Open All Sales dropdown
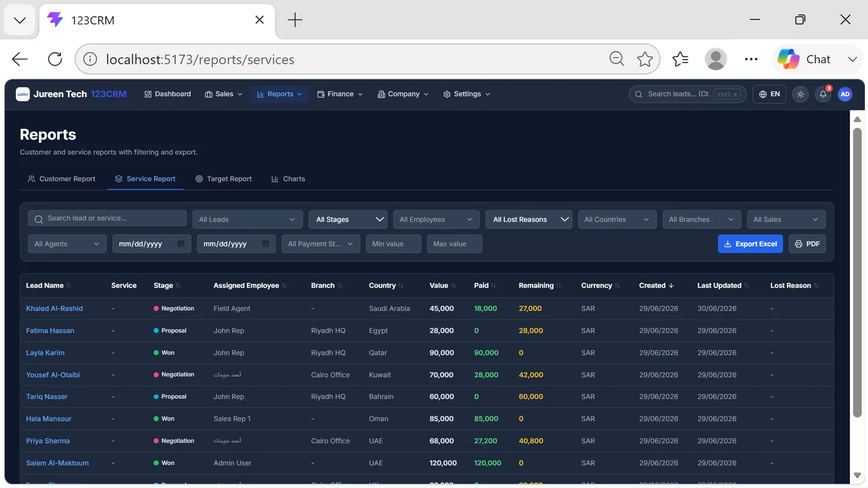Image resolution: width=868 pixels, height=488 pixels. (786, 219)
